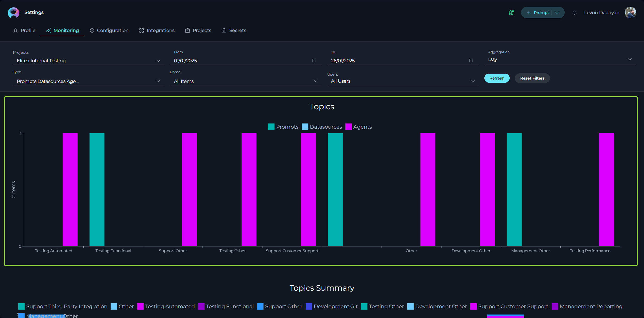Open Levon Dadayan's avatar menu
This screenshot has height=318, width=644.
coord(630,12)
